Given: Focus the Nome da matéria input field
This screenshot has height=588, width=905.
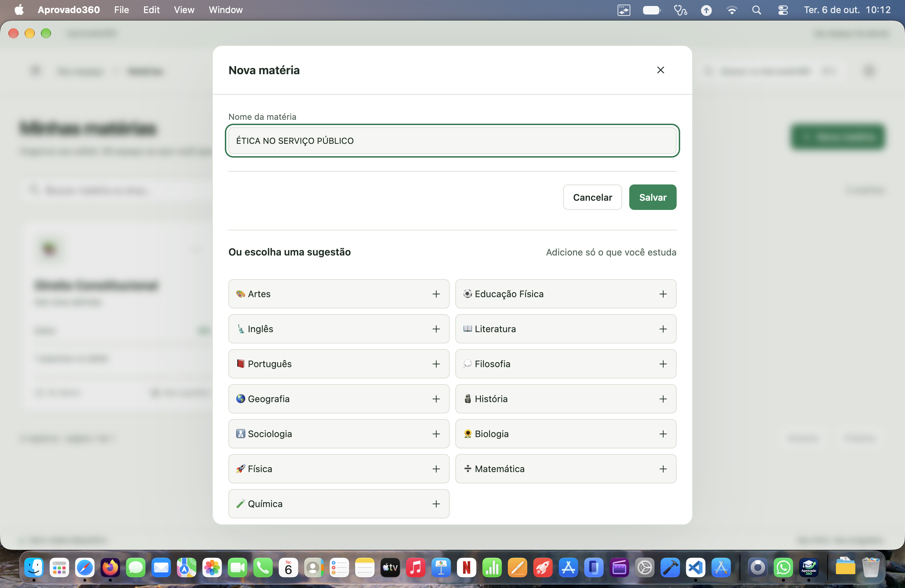Looking at the screenshot, I should click(452, 141).
